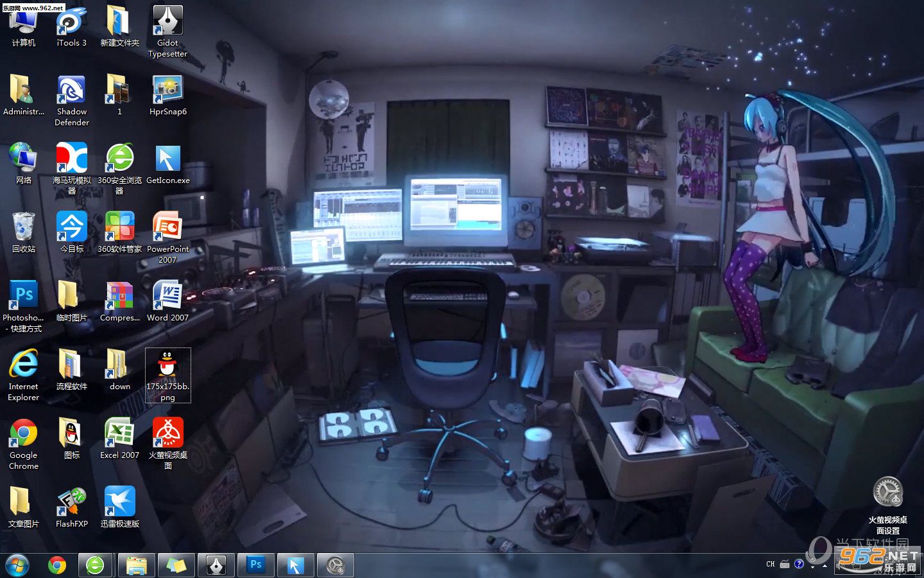Switch to the gear settings app in taskbar
Screen dimensions: 924x578
(x=335, y=565)
